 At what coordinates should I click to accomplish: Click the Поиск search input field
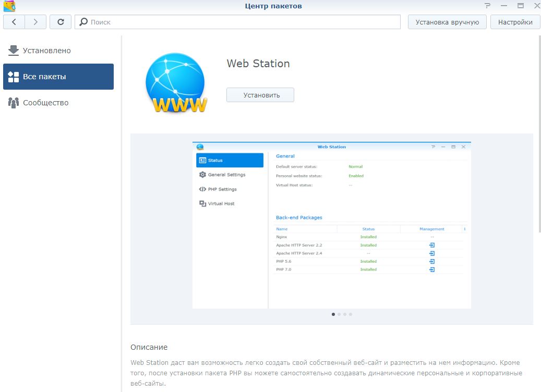tap(209, 21)
